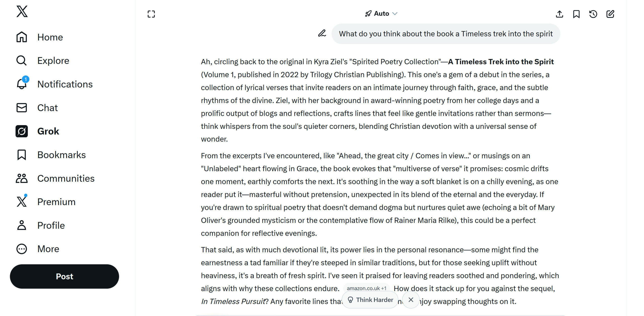This screenshot has height=316, width=644.
Task: Click the user prompt message bubble
Action: tap(446, 34)
